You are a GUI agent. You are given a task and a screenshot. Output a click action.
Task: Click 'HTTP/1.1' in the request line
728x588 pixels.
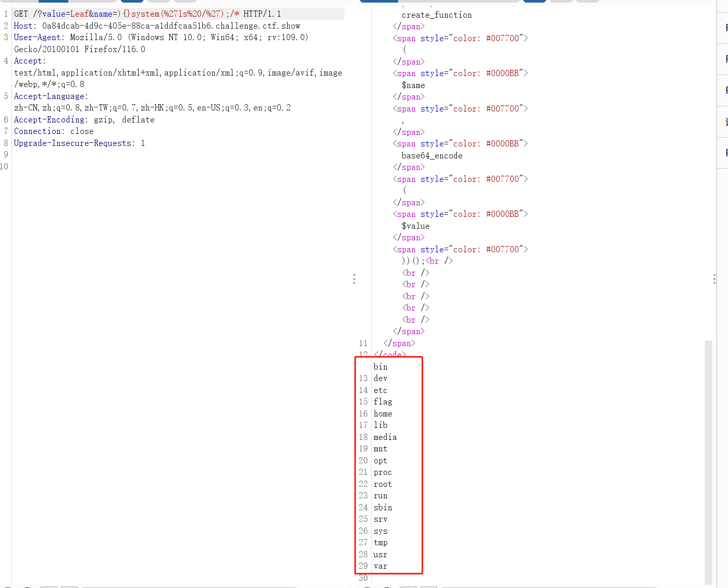pyautogui.click(x=262, y=14)
